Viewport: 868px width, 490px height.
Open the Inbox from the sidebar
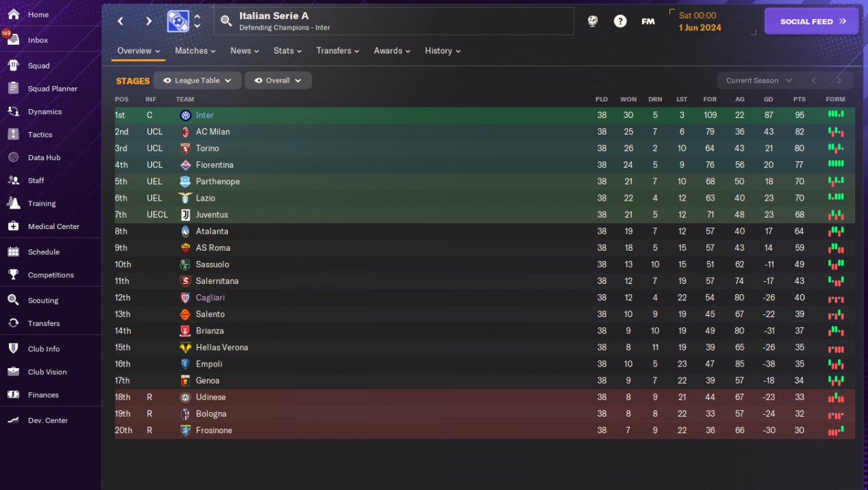coord(51,40)
